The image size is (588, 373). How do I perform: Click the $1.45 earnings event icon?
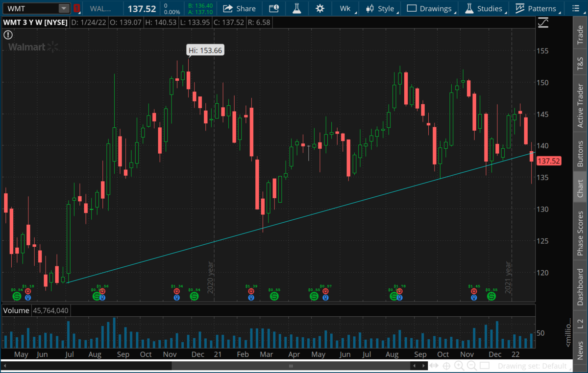click(x=474, y=291)
